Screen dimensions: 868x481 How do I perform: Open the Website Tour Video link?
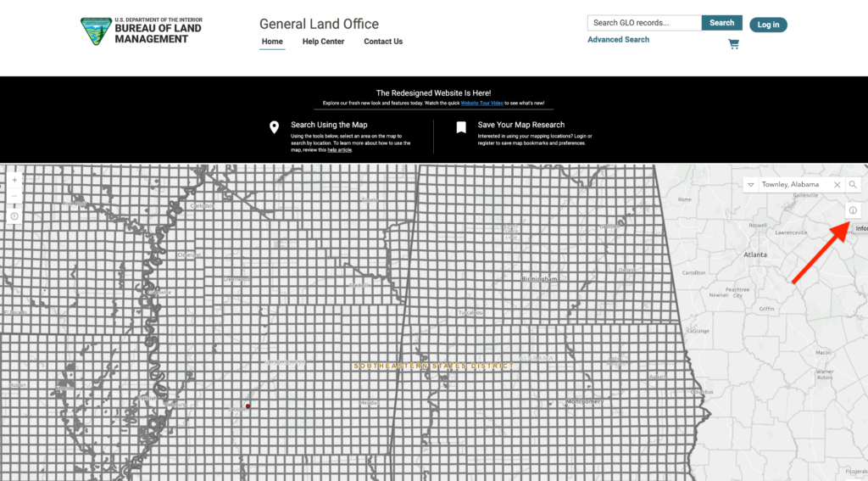(481, 103)
